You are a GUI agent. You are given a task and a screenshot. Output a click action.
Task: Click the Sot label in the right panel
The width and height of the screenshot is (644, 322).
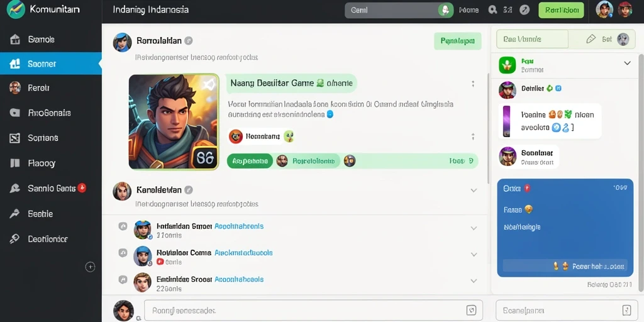click(x=607, y=39)
